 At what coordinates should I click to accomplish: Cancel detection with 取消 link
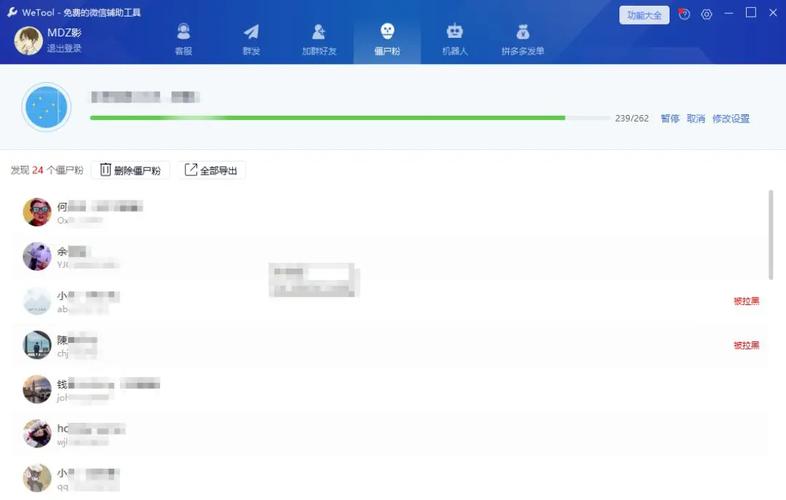click(x=696, y=118)
